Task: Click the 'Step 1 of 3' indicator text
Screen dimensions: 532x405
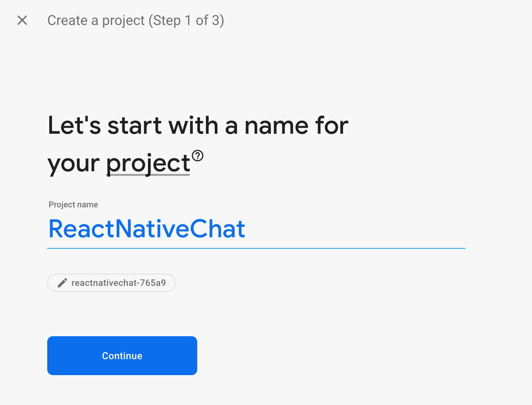Action: (187, 20)
